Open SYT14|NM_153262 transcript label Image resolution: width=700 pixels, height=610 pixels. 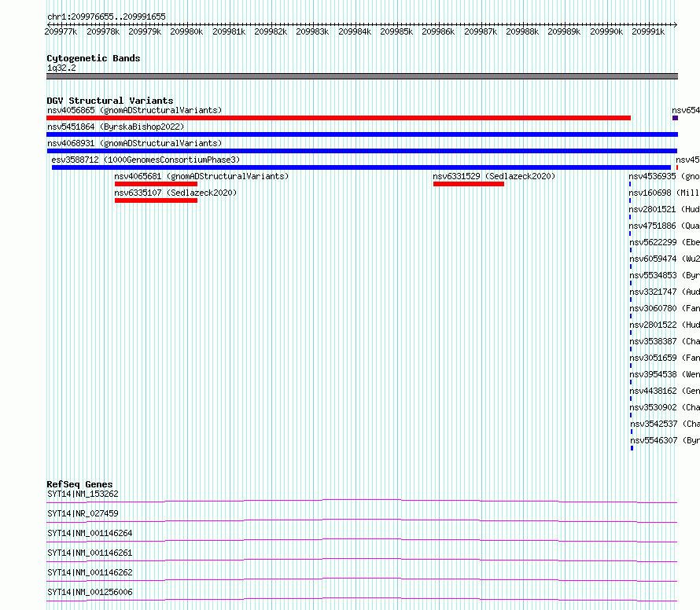point(83,494)
